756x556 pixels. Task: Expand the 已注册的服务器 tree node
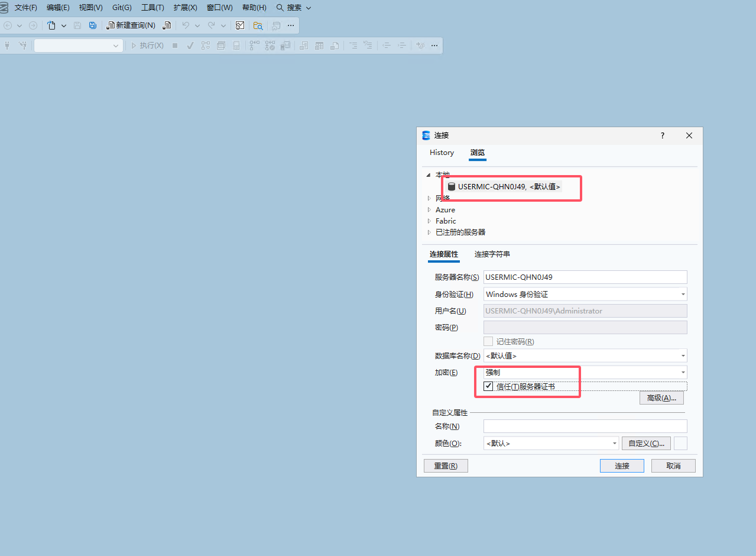(429, 232)
